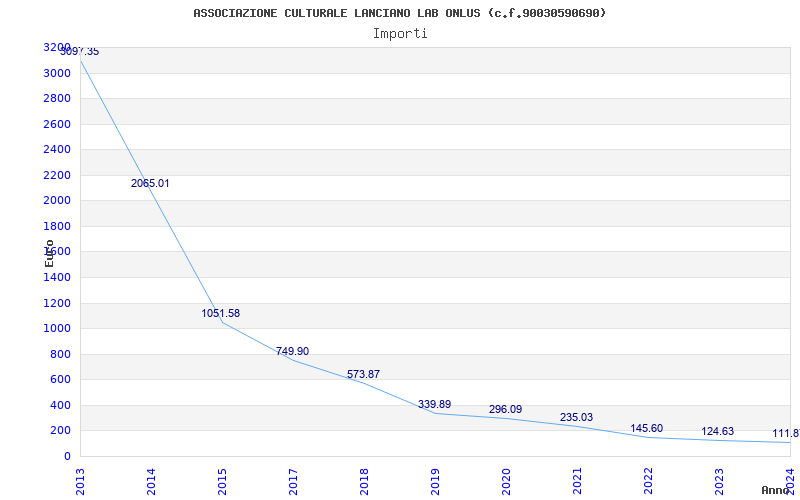Screen dimensions: 800x500
Task: Select the x-axis year label 2020
Action: [x=506, y=482]
